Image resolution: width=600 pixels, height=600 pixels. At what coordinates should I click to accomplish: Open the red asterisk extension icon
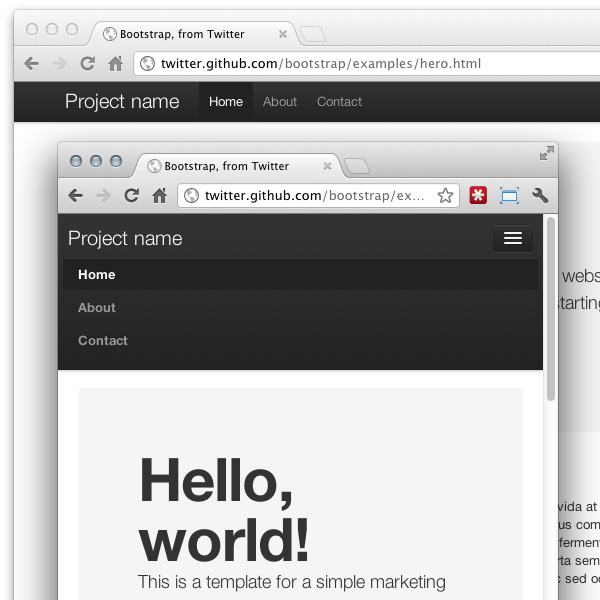(478, 196)
